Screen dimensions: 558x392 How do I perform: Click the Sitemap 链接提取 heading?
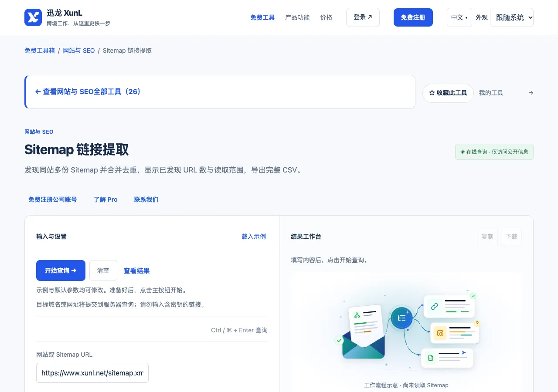[x=77, y=150]
